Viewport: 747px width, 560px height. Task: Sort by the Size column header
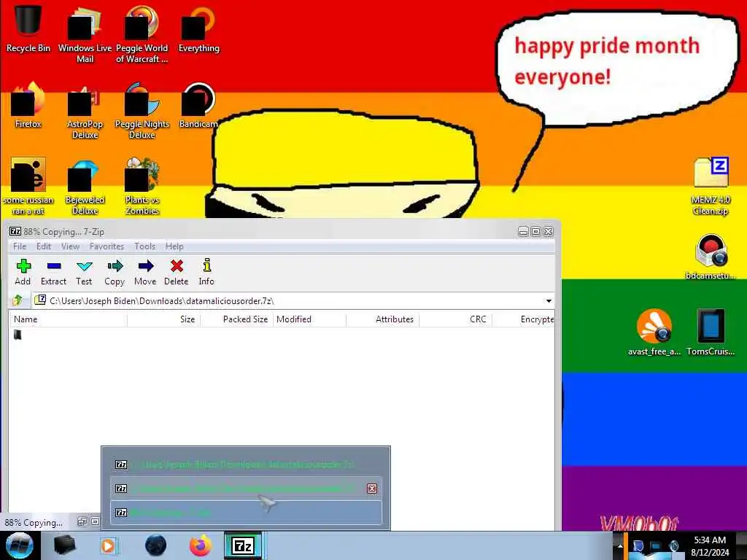click(x=164, y=319)
